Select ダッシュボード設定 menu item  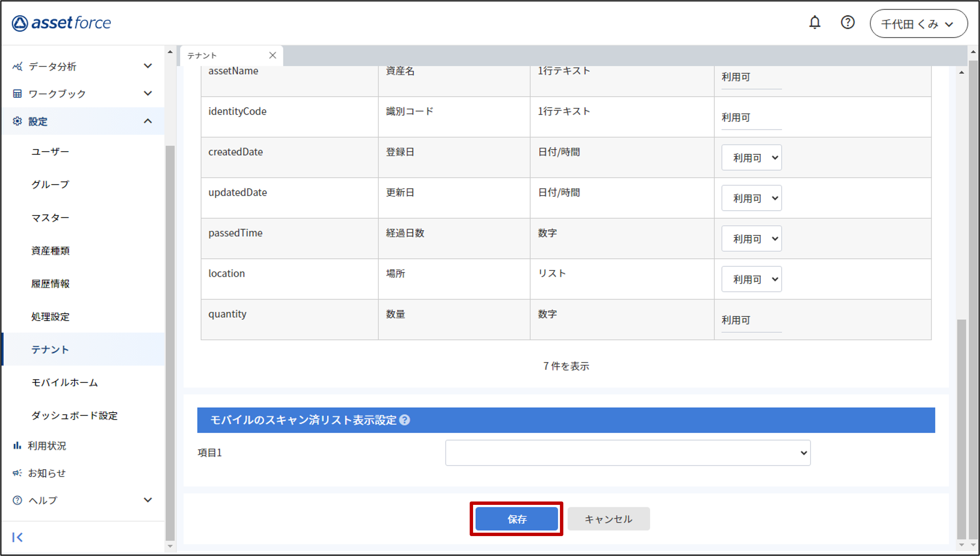coord(74,415)
